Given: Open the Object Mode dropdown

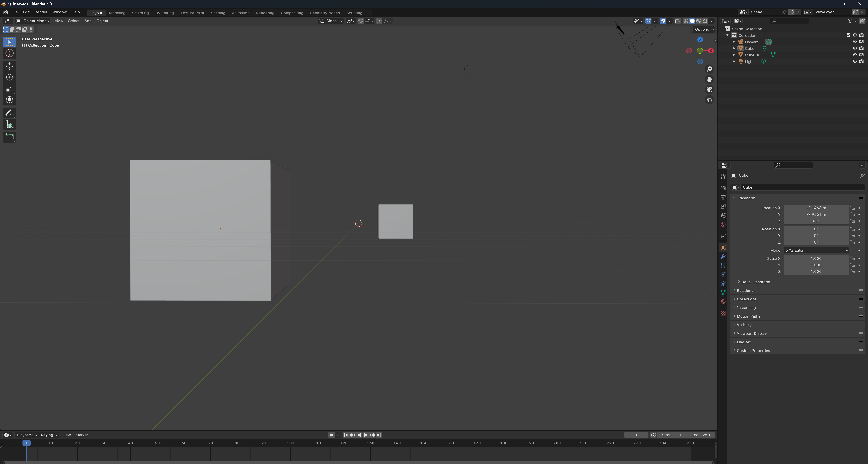Looking at the screenshot, I should [x=33, y=21].
